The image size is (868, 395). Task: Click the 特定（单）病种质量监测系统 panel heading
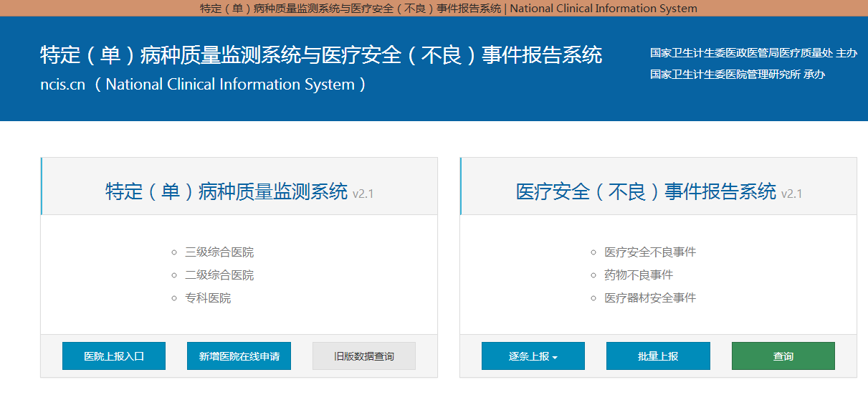226,192
